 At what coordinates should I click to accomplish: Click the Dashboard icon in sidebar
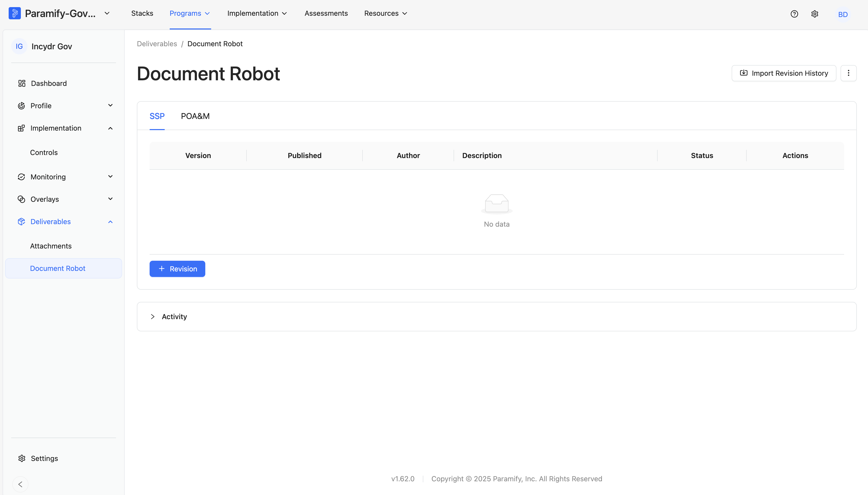click(22, 83)
